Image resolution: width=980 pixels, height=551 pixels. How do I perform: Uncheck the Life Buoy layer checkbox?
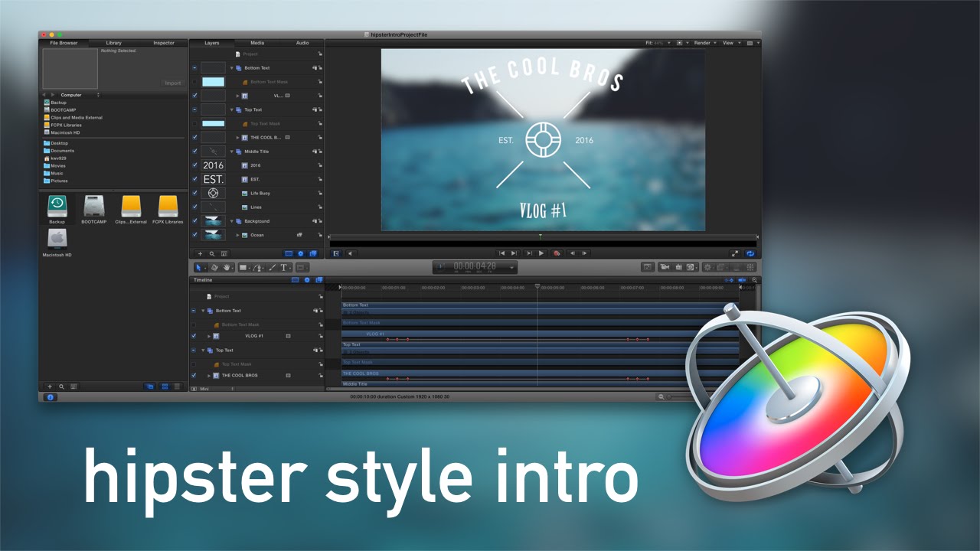194,193
